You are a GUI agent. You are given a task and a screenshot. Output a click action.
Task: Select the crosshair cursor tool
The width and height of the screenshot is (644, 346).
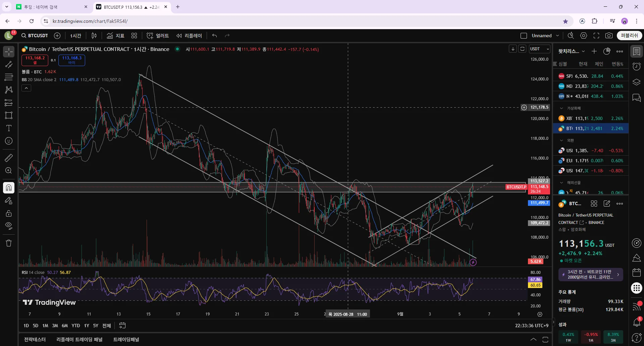click(9, 52)
